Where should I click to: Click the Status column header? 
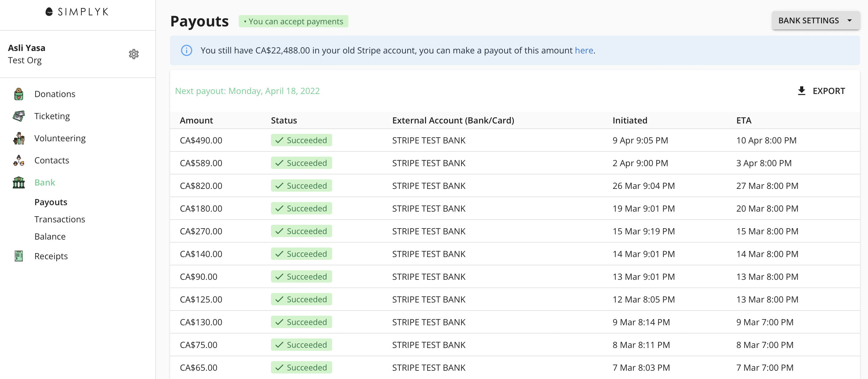[284, 120]
